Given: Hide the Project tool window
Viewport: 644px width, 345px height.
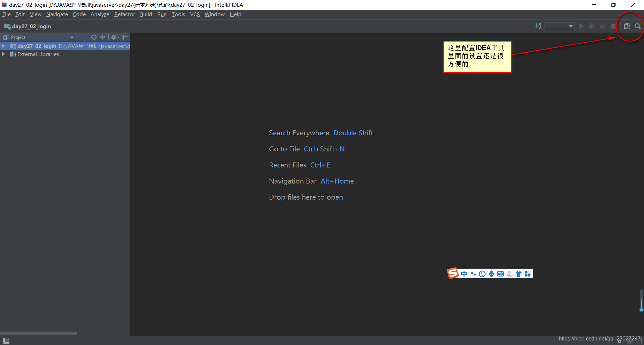Looking at the screenshot, I should tap(125, 37).
